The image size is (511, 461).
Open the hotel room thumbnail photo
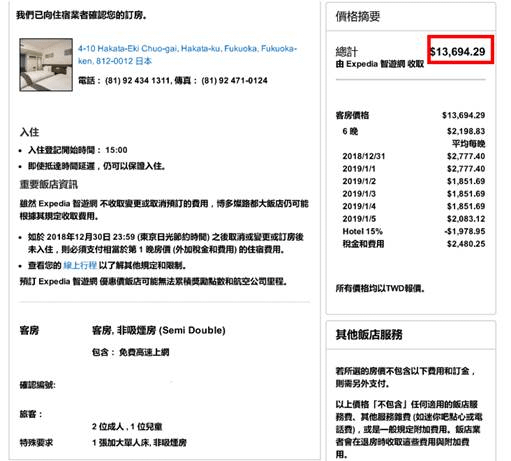tap(46, 65)
